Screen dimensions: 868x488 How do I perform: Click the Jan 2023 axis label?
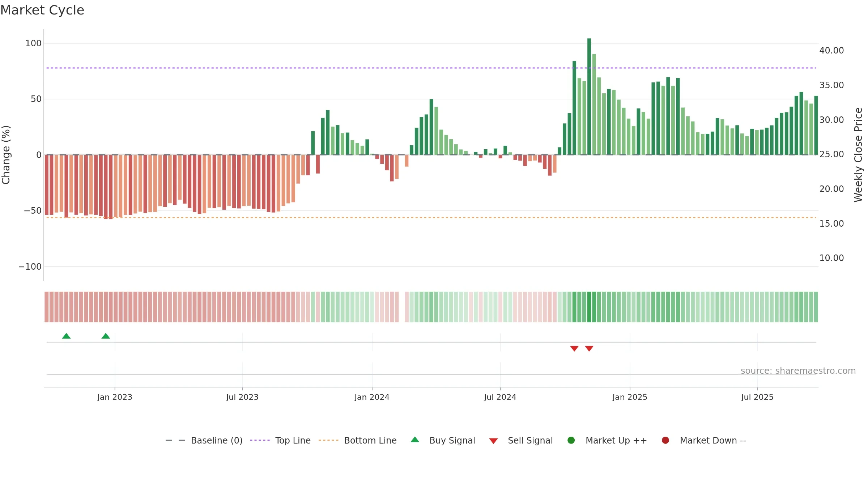[115, 397]
